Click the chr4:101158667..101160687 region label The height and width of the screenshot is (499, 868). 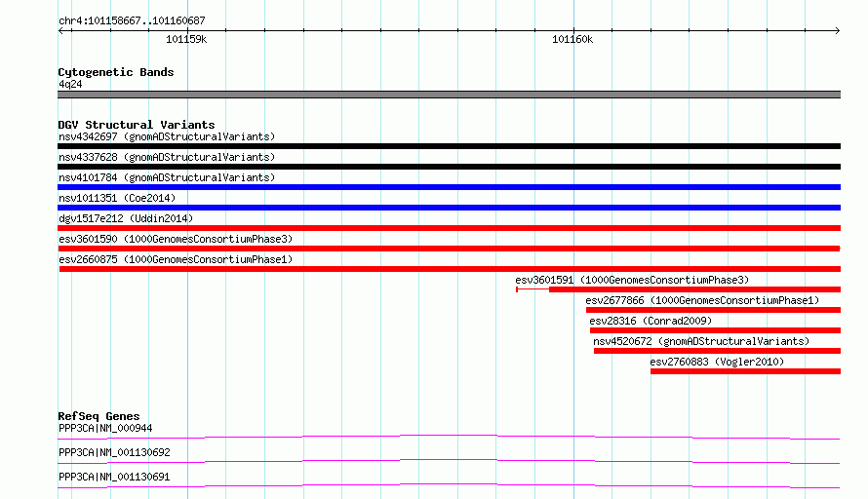[132, 20]
